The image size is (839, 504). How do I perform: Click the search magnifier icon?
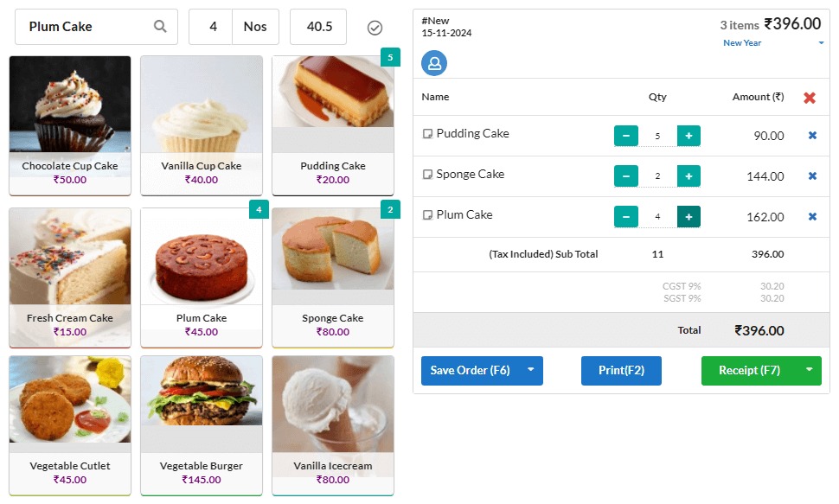click(x=160, y=27)
